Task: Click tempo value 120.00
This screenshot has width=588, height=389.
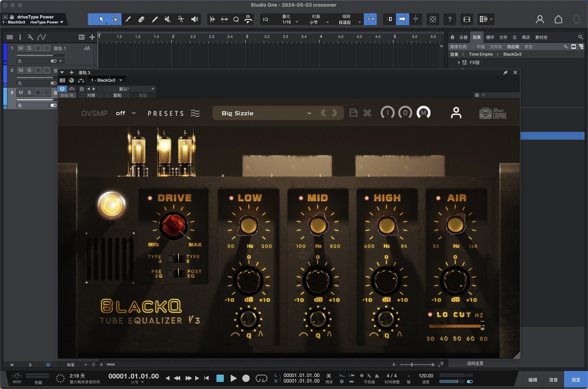Action: [426, 376]
